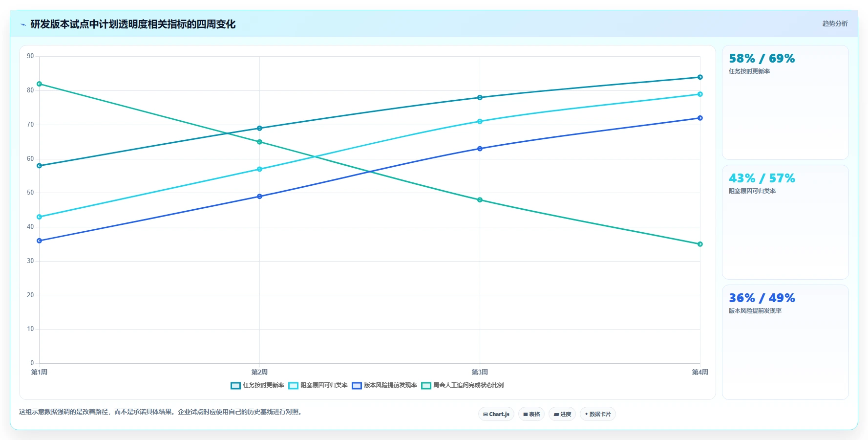This screenshot has width=868, height=440.
Task: Click the 90 y-axis tick label
Action: [30, 56]
